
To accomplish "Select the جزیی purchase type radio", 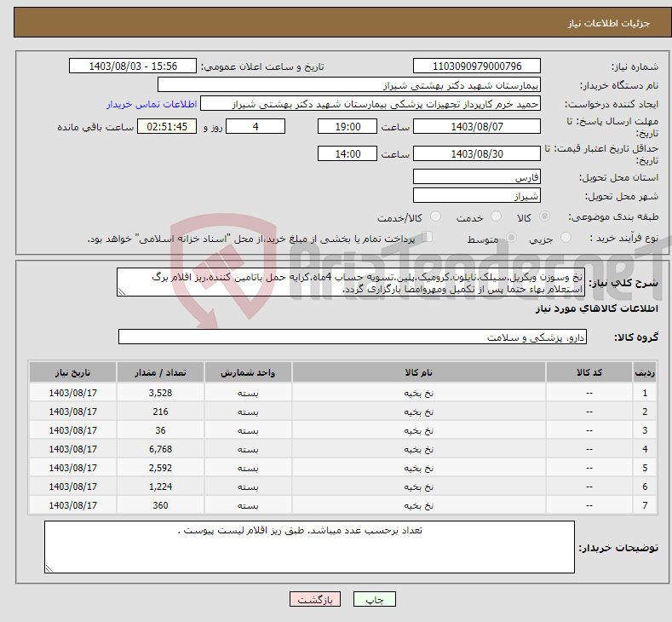I will (566, 238).
